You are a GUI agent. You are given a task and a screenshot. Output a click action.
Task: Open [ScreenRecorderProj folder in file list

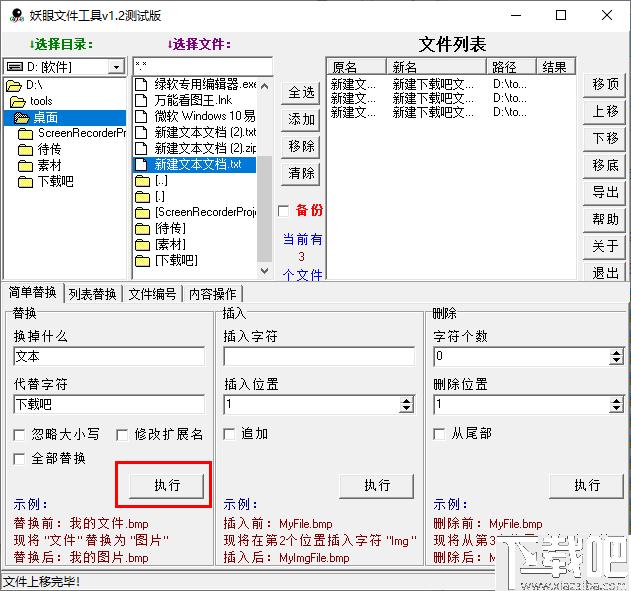click(195, 212)
